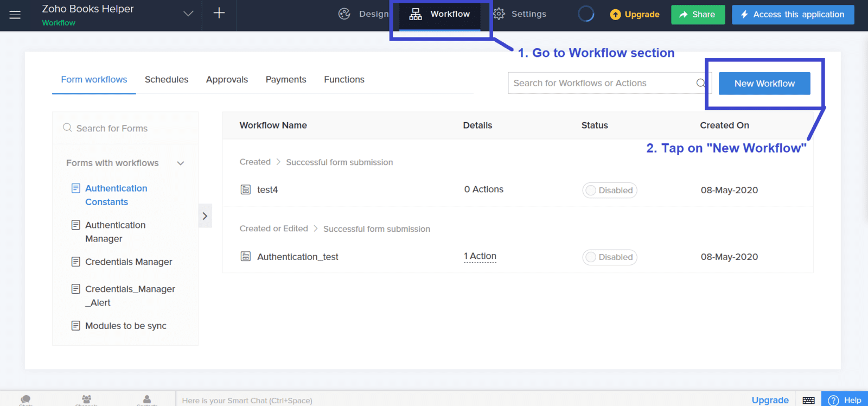Click the New Workflow button
The height and width of the screenshot is (406, 868).
coord(764,84)
